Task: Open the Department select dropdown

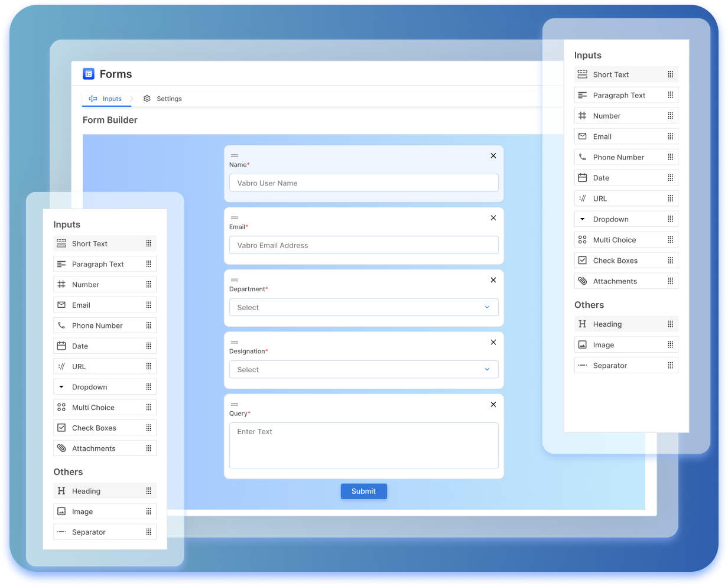Action: pyautogui.click(x=363, y=307)
